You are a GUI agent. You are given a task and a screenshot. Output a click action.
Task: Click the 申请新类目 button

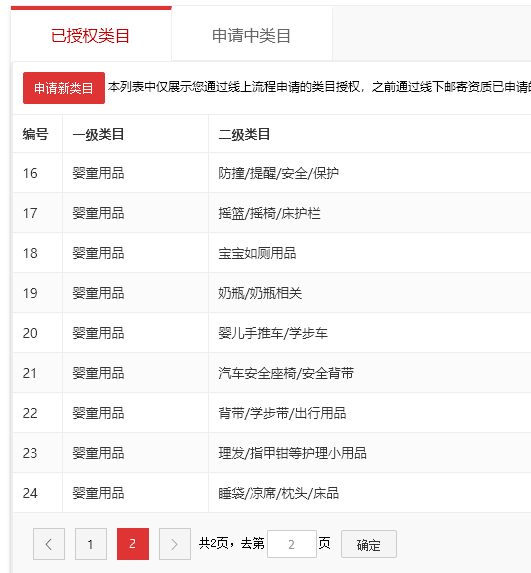[x=64, y=88]
